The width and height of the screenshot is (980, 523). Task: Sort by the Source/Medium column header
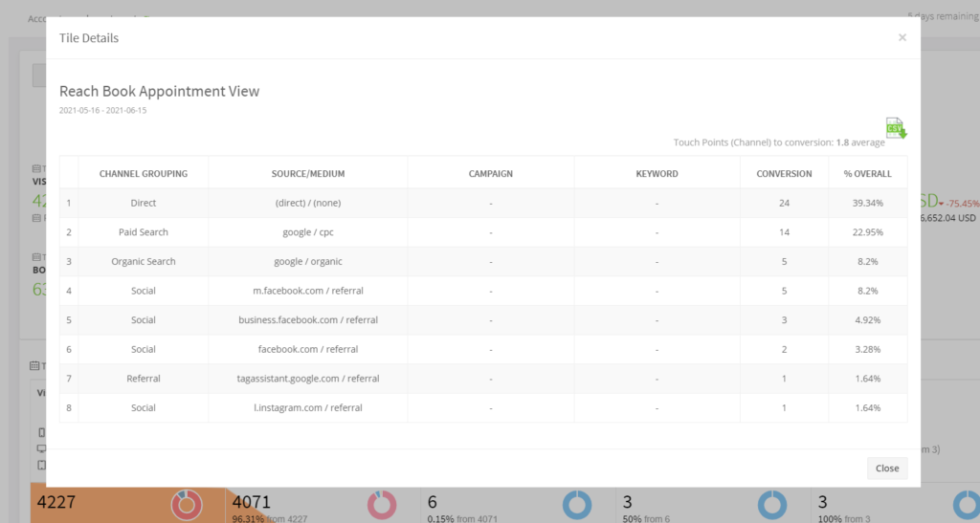click(x=308, y=174)
